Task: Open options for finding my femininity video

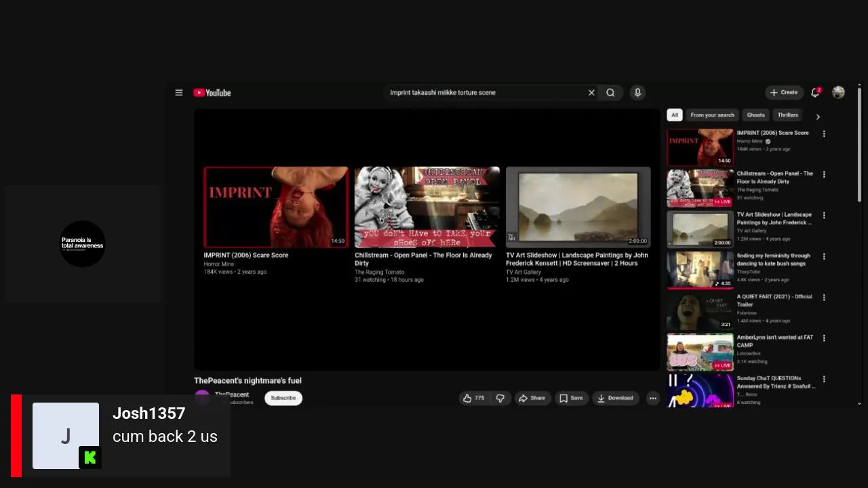Action: (824, 257)
